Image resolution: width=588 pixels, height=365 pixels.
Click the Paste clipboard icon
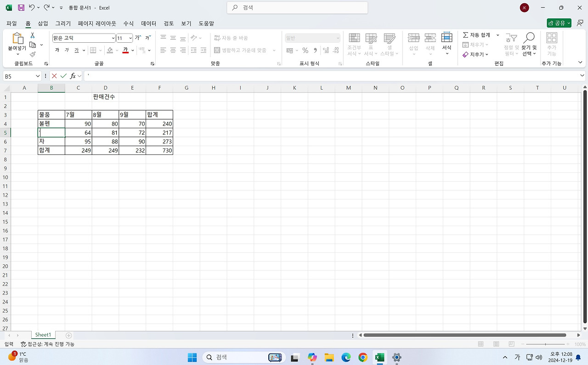click(17, 39)
